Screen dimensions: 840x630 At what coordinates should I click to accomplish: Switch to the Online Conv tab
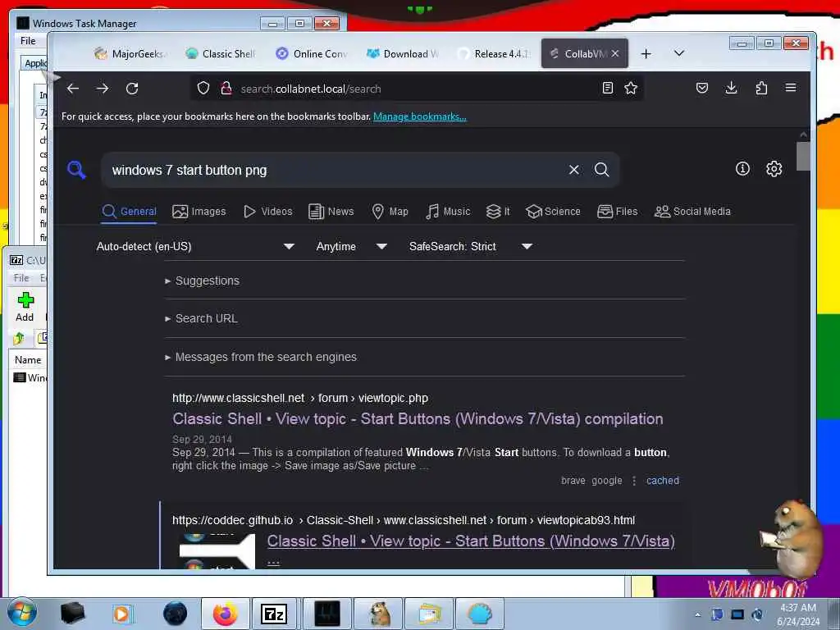[x=312, y=53]
